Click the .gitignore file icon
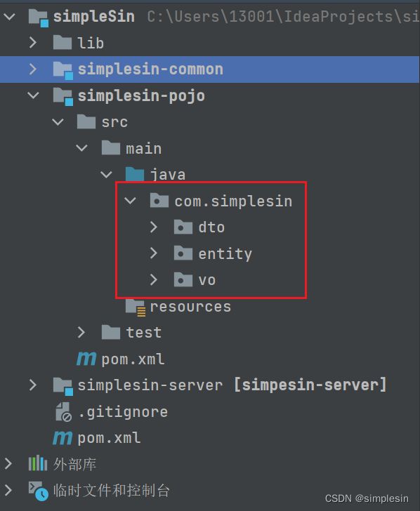 63,412
